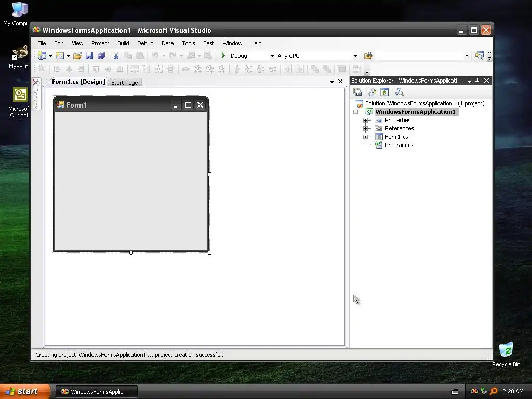Image resolution: width=532 pixels, height=399 pixels.
Task: Save Form1.cs using the floppy disk icon
Action: [x=89, y=56]
